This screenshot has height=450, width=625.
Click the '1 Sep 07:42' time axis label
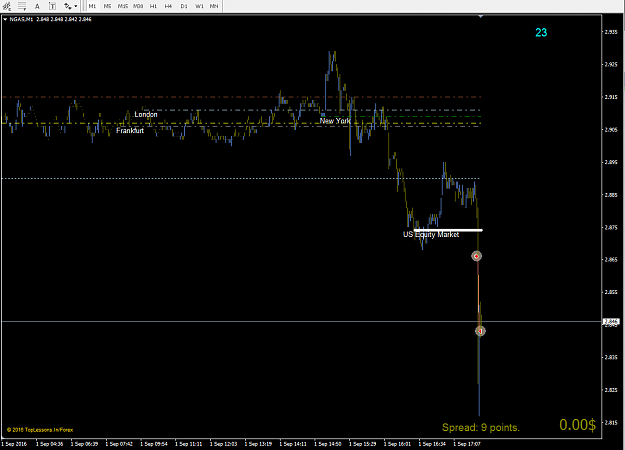pos(119,444)
